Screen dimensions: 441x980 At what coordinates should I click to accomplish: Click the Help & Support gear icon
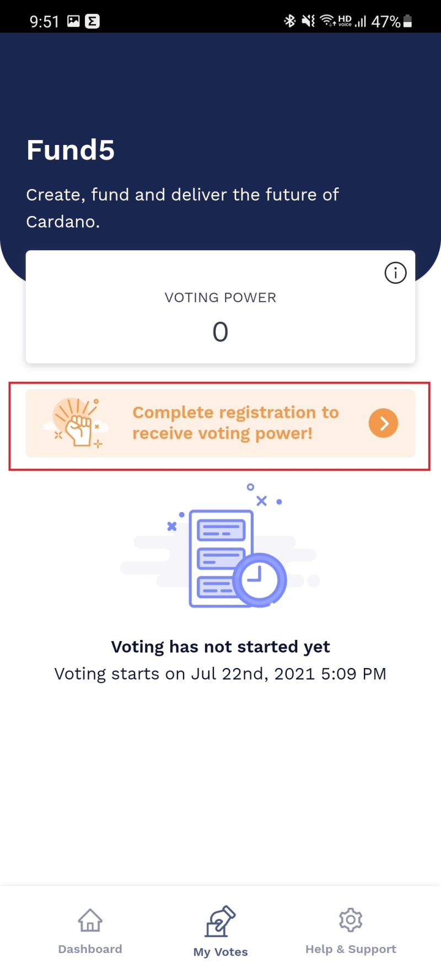[351, 920]
